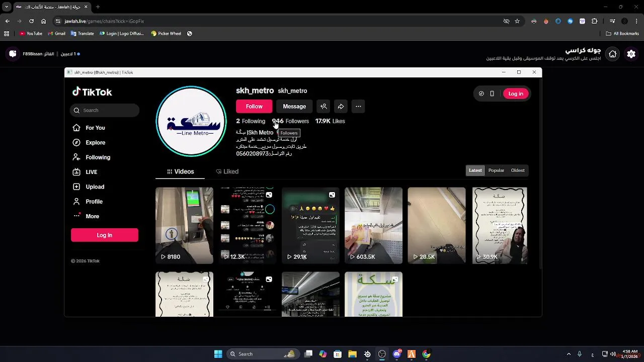Go back in the browser
Image resolution: width=644 pixels, height=362 pixels.
[7, 21]
